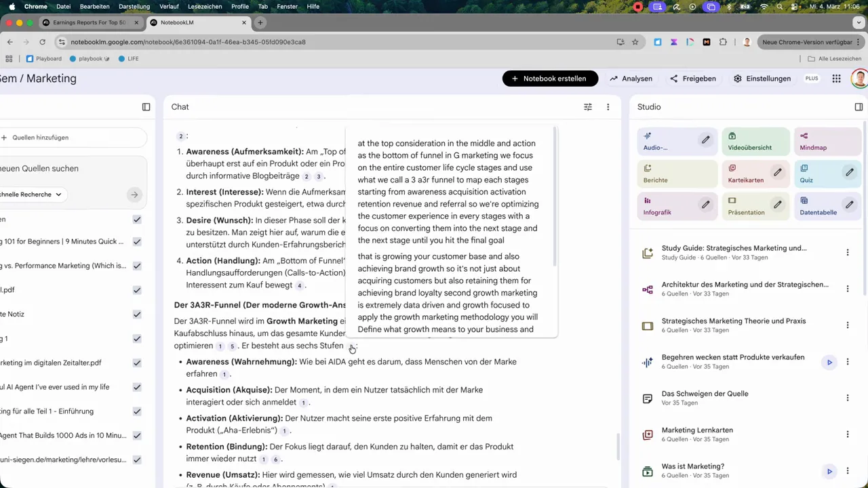The image size is (868, 488).
Task: Uncheck the 'Marketing im digitalen Zeitalter' source
Action: tap(136, 362)
